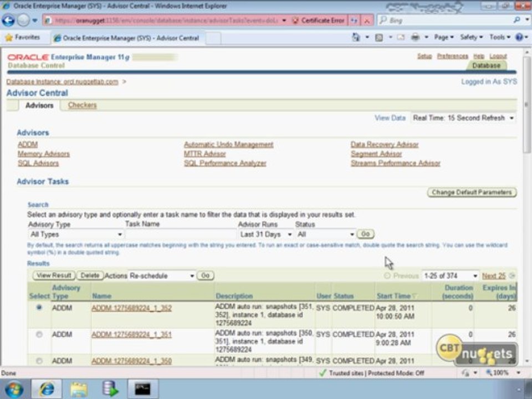Click the Windows Start orb
Viewport: 532px width, 399px height.
[14, 389]
